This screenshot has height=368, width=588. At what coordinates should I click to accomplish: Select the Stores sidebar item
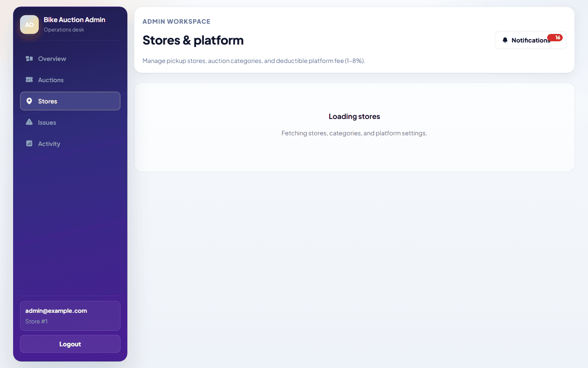point(70,101)
